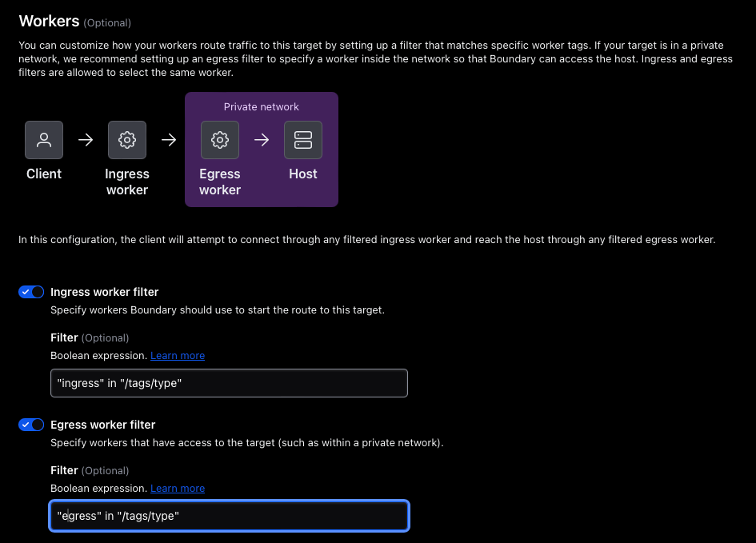Image resolution: width=756 pixels, height=543 pixels.
Task: Click the "Client" label in the diagram
Action: 44,174
